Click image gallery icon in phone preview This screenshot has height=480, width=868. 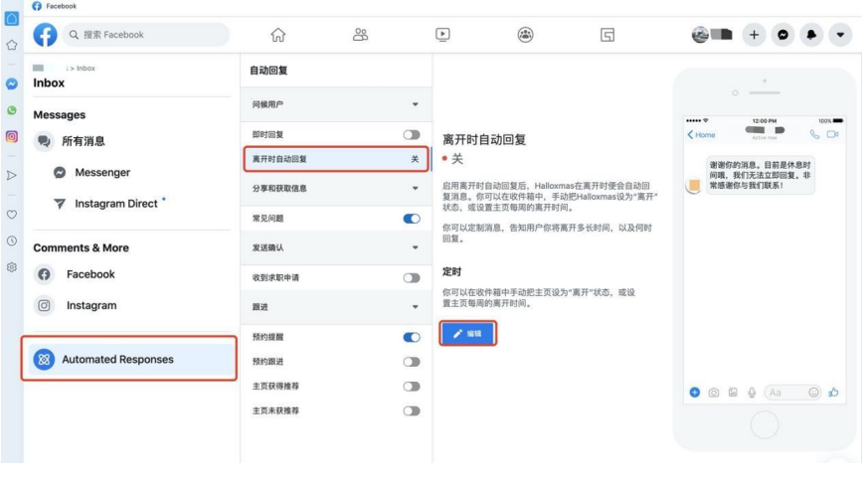click(733, 393)
